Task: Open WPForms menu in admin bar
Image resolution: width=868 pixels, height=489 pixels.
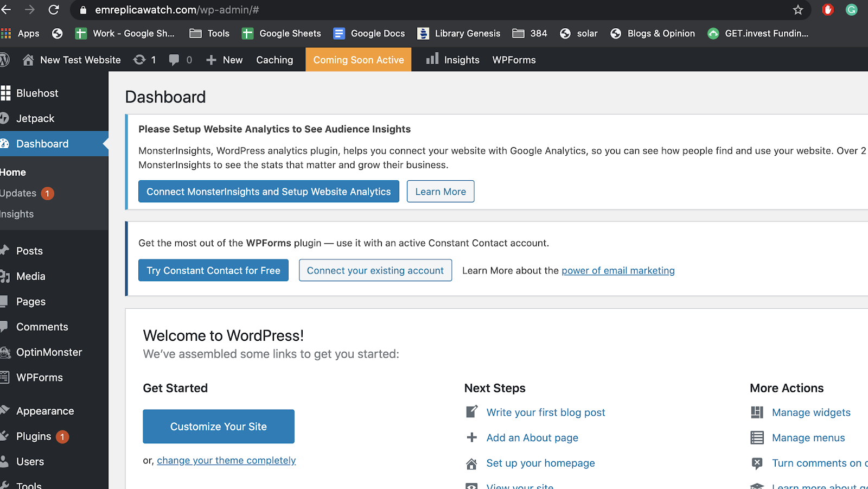Action: (x=514, y=60)
